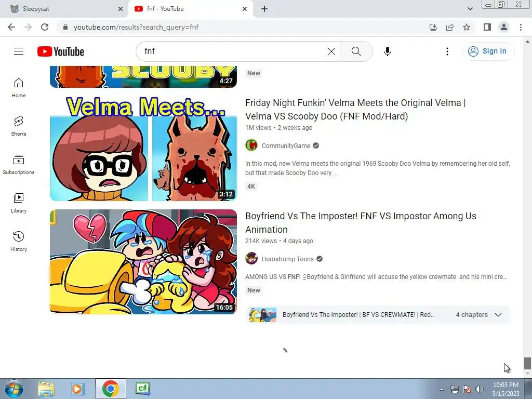Switch to the Sleepycat tab

coord(64,9)
